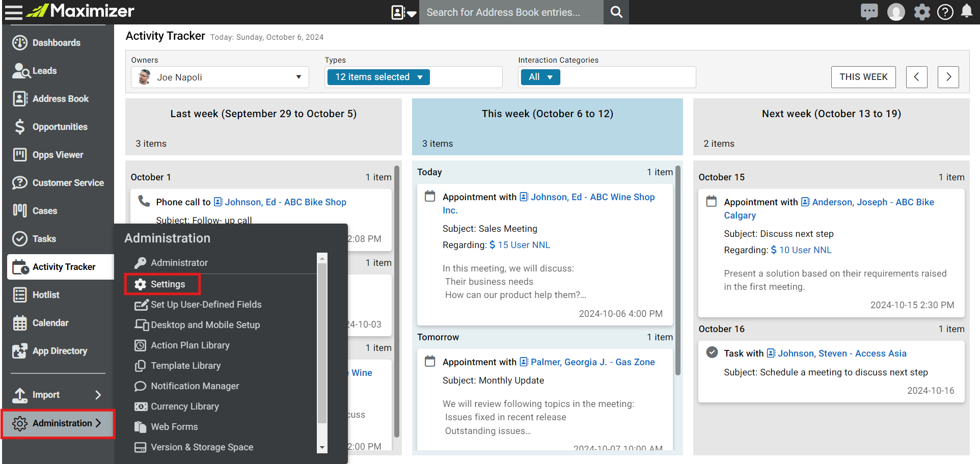The width and height of the screenshot is (980, 464).
Task: Select This week (October 6 to 12) header
Action: coord(548,127)
